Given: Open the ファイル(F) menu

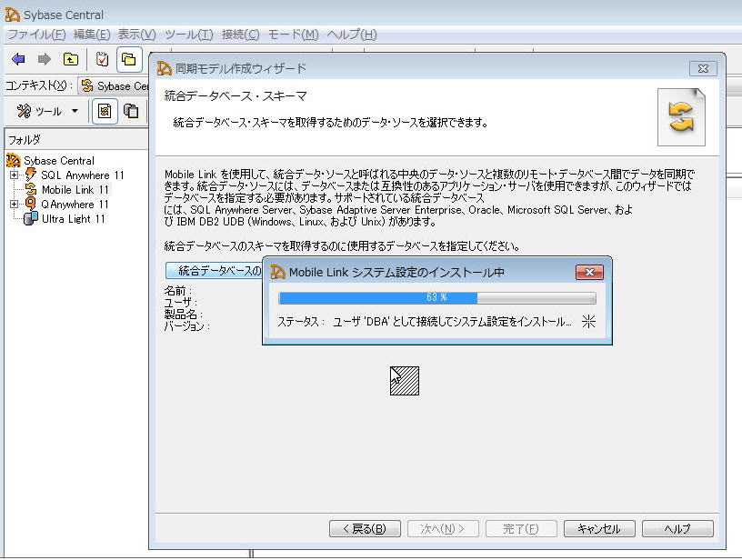Looking at the screenshot, I should point(35,35).
